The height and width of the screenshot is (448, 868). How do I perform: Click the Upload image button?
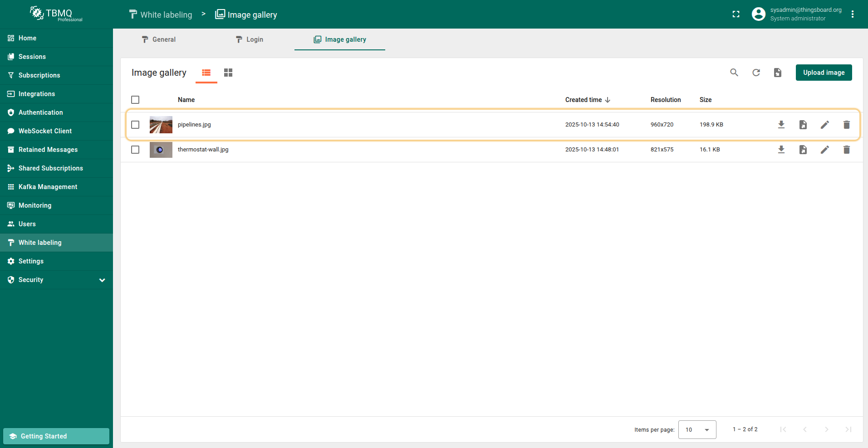coord(824,73)
